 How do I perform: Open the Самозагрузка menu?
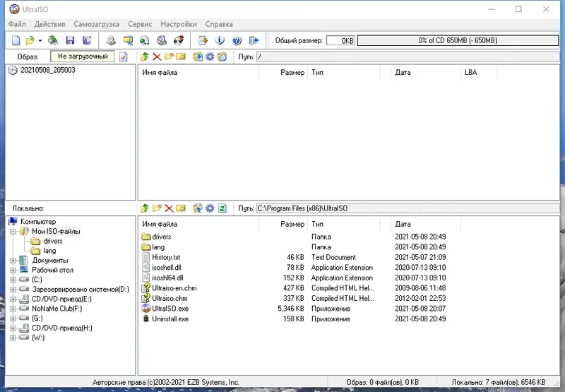pyautogui.click(x=97, y=24)
